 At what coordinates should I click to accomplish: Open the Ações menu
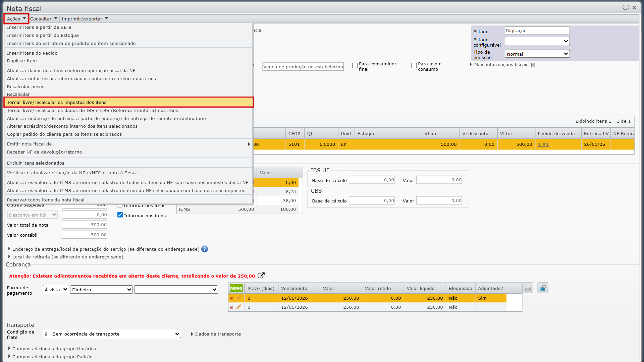16,19
